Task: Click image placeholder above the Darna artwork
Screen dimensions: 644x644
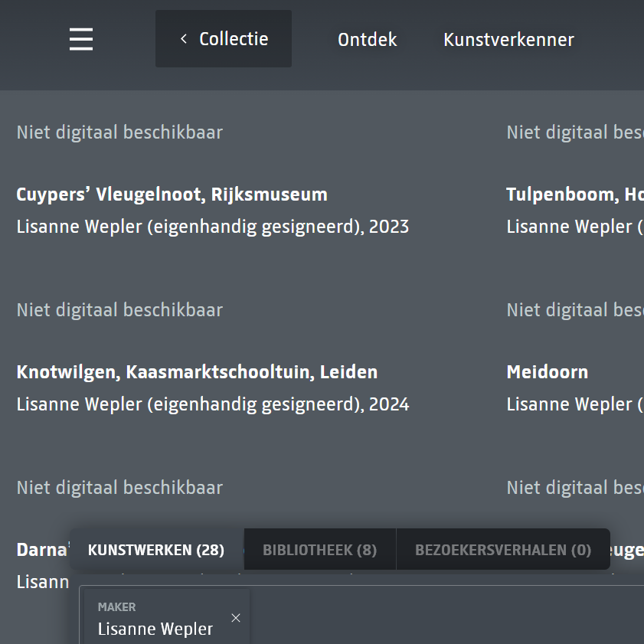Action: pyautogui.click(x=119, y=488)
